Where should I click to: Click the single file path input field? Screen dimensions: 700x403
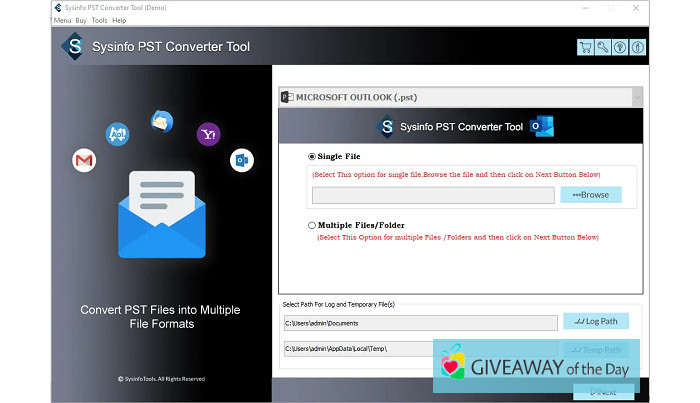point(433,195)
